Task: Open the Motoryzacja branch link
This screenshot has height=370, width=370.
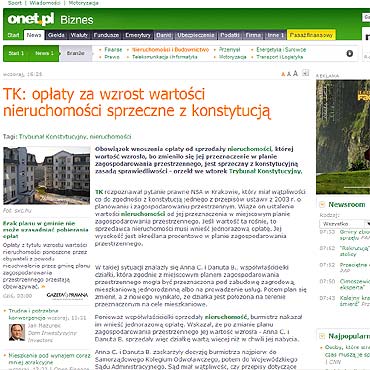Action: (x=232, y=57)
